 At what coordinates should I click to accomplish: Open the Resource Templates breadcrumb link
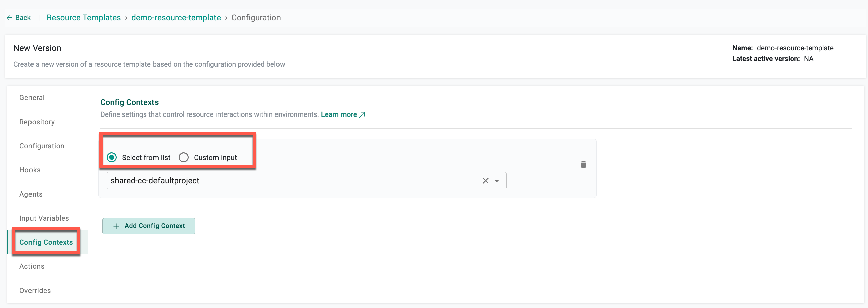point(83,18)
